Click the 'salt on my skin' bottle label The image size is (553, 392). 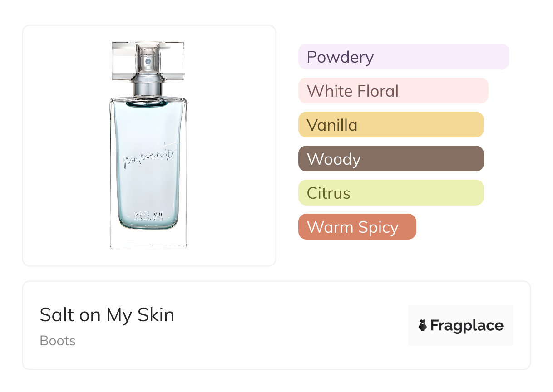(x=148, y=216)
